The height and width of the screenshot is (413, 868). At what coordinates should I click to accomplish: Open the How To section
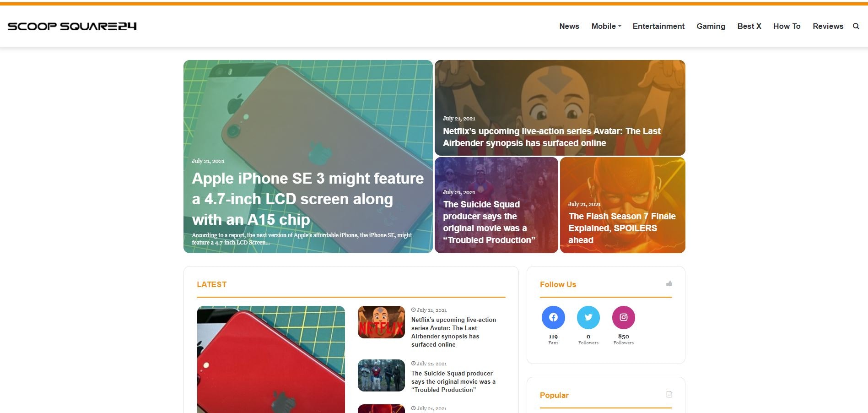coord(787,26)
